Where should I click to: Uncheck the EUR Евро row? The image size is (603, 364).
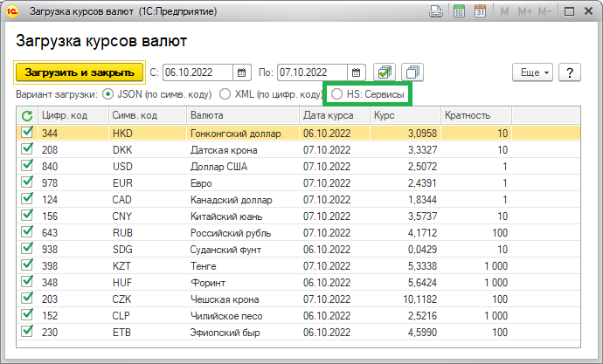click(27, 182)
